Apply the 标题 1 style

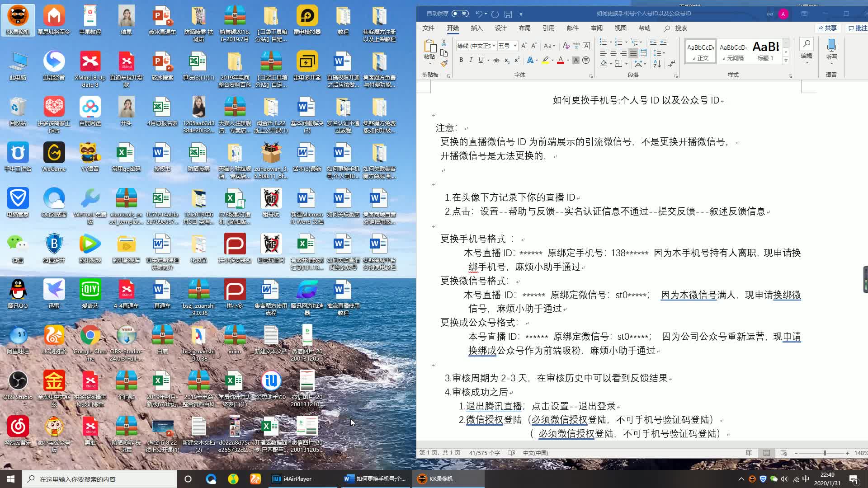pyautogui.click(x=765, y=50)
